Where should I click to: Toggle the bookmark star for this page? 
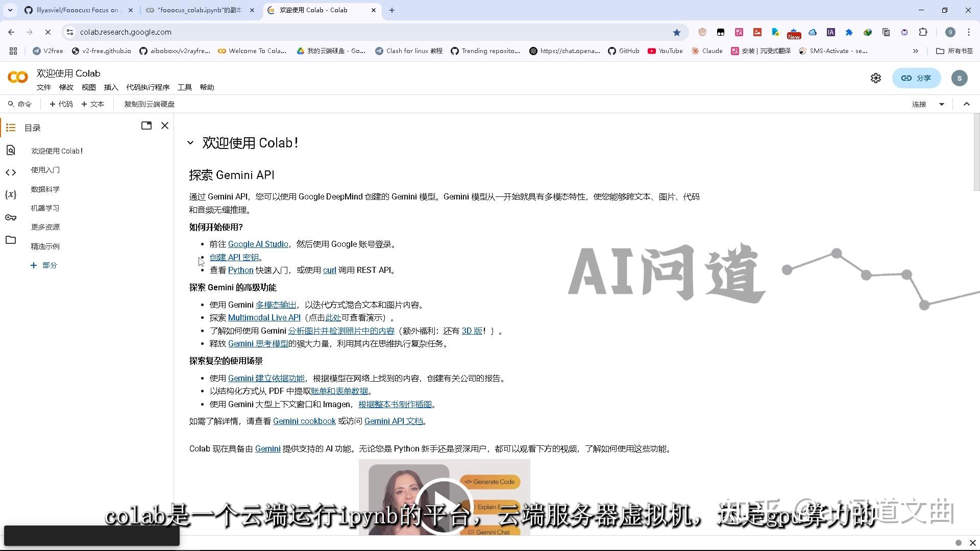(676, 32)
